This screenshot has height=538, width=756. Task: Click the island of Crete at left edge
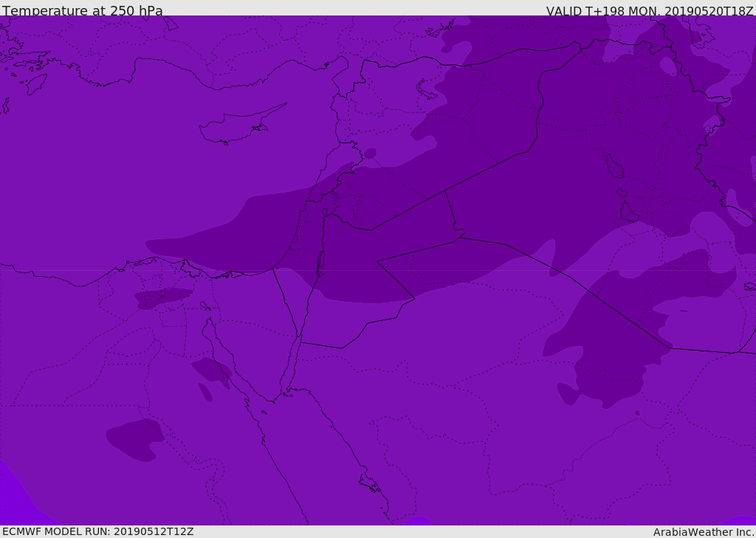pyautogui.click(x=4, y=106)
